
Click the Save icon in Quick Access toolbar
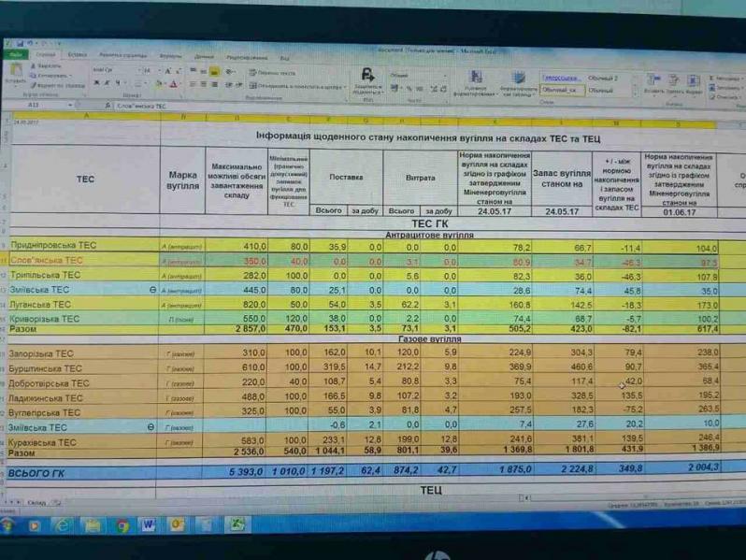coord(18,43)
